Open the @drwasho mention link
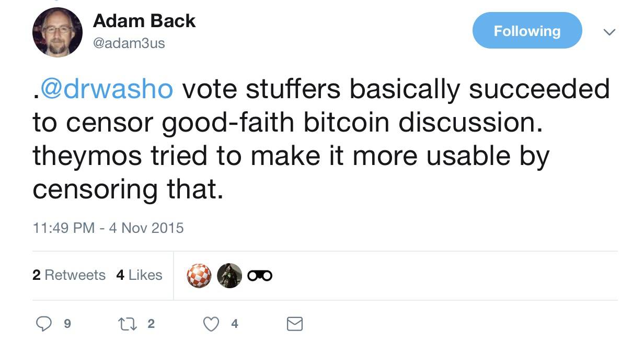The height and width of the screenshot is (354, 644). (106, 89)
